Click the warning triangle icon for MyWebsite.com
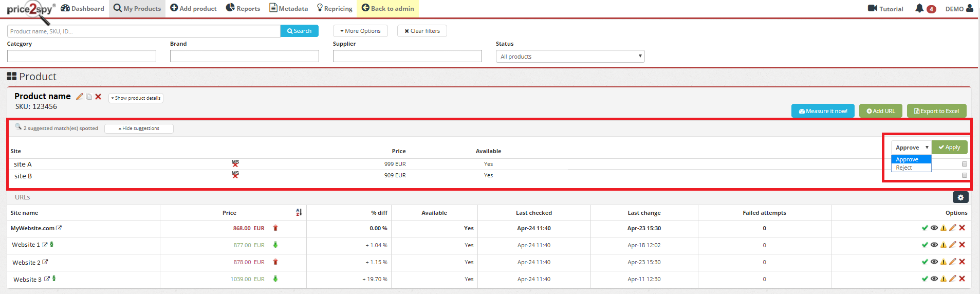The height and width of the screenshot is (295, 980). pyautogui.click(x=944, y=228)
